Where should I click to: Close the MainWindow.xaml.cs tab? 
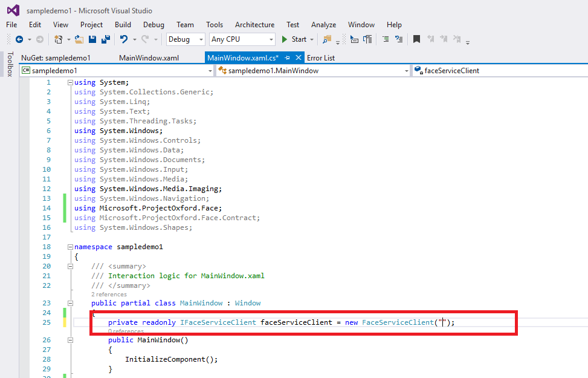(x=299, y=58)
